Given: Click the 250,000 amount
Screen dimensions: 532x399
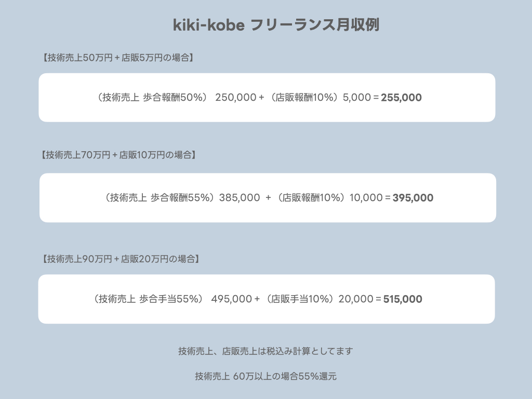Looking at the screenshot, I should (235, 98).
